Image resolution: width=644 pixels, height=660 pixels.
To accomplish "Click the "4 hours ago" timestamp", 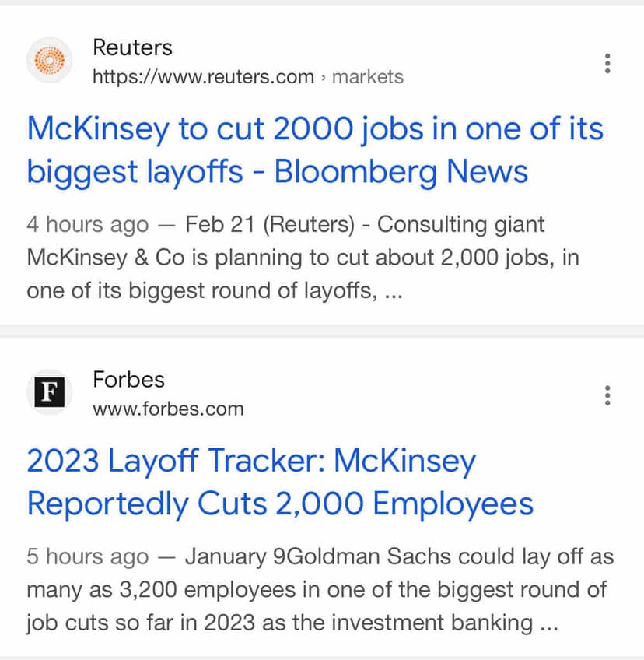I will (x=87, y=225).
